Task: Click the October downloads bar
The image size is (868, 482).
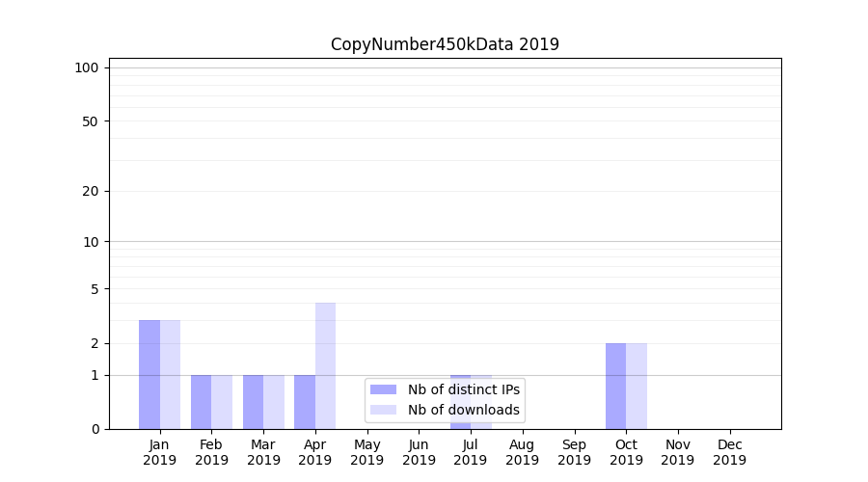Action: (x=637, y=386)
